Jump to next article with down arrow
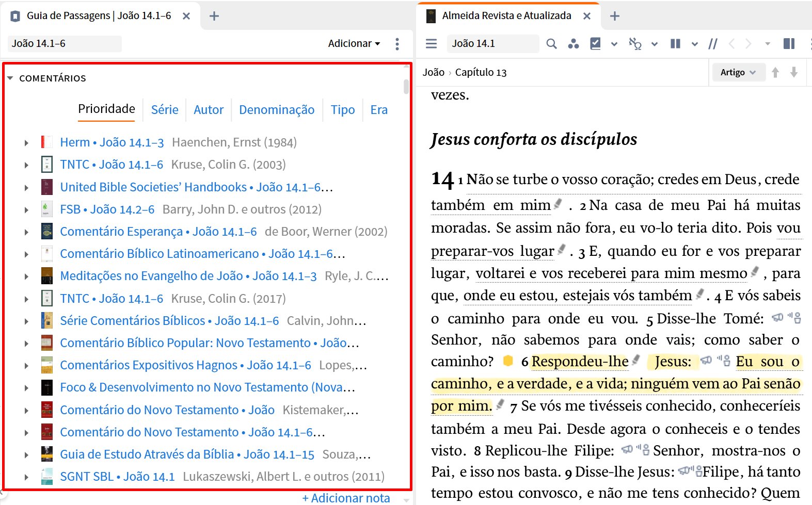This screenshot has height=505, width=812. 794,72
